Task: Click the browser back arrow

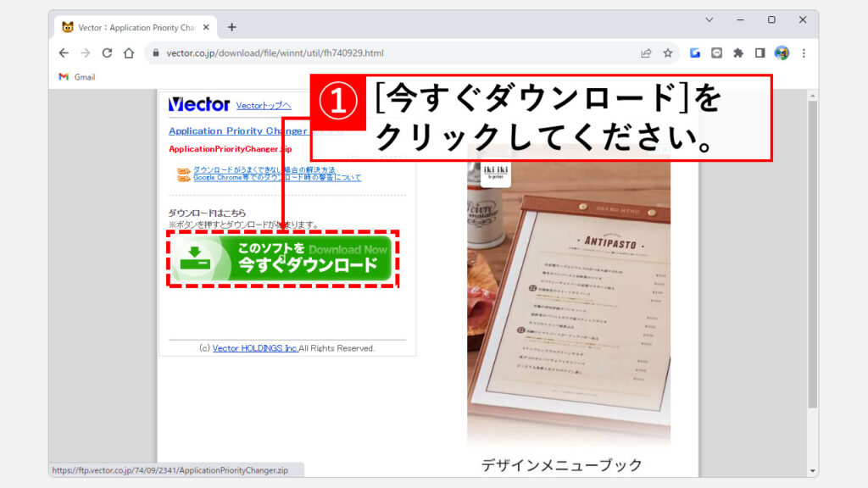Action: [64, 53]
